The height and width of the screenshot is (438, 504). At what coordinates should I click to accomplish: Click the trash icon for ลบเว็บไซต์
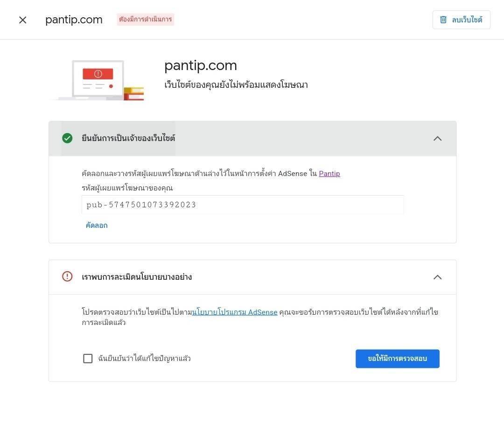click(443, 20)
